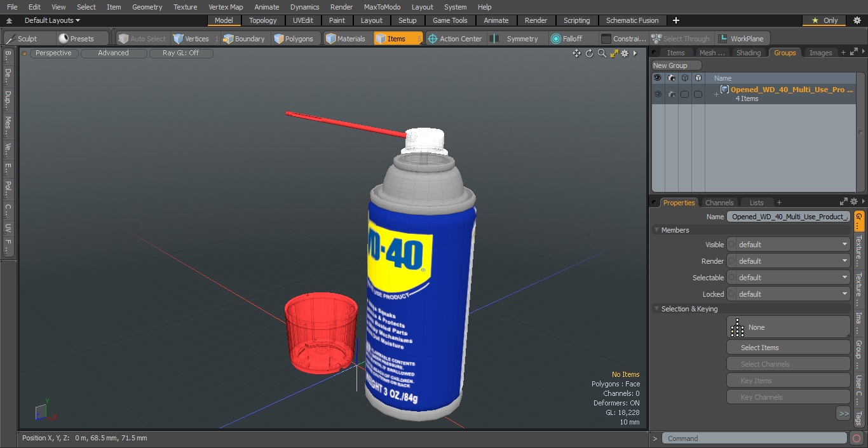Expand the Opened_WD_40 group plus sign
This screenshot has height=448, width=868.
(x=716, y=95)
